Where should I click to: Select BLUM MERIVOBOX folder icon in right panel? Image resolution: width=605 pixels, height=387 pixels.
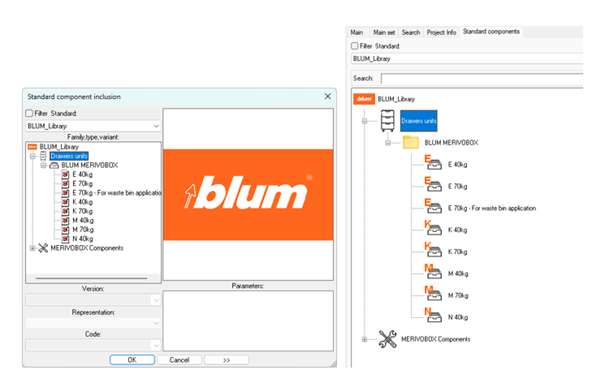[411, 142]
